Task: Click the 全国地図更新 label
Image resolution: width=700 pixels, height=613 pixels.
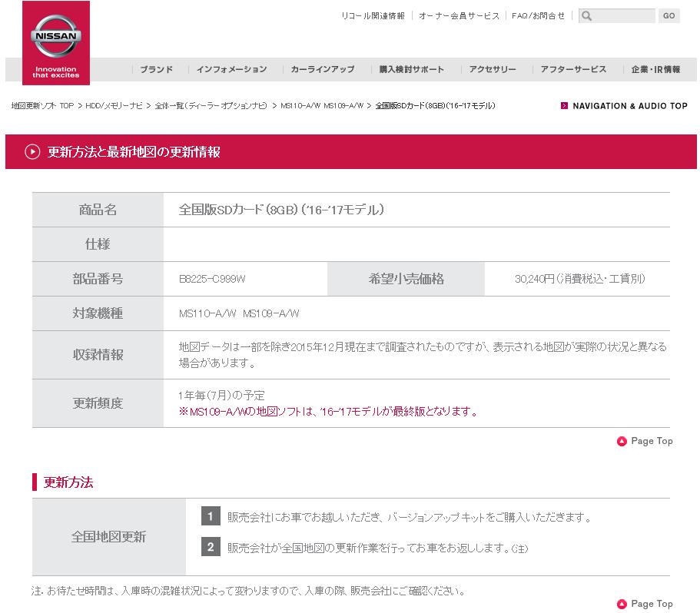Action: click(109, 537)
